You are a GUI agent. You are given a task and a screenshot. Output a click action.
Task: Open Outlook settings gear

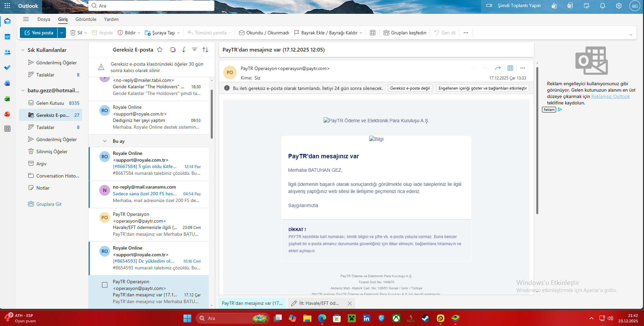tap(619, 6)
